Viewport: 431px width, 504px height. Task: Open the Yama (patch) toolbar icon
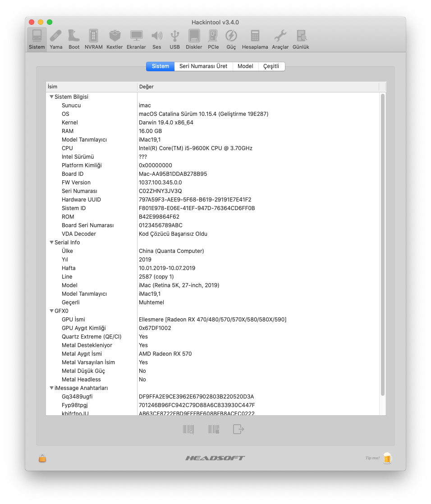coord(56,39)
